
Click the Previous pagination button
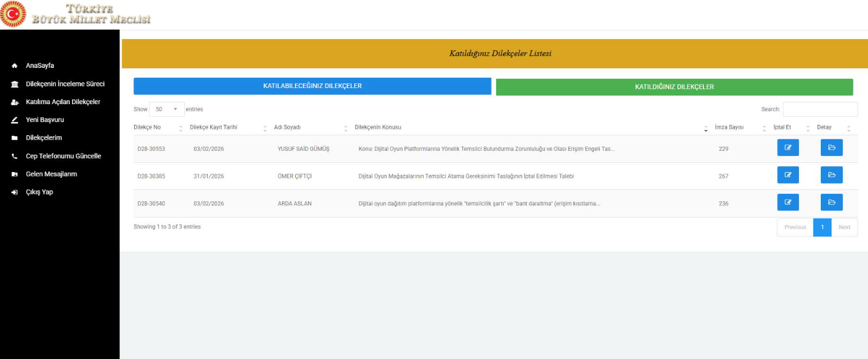[x=795, y=227]
